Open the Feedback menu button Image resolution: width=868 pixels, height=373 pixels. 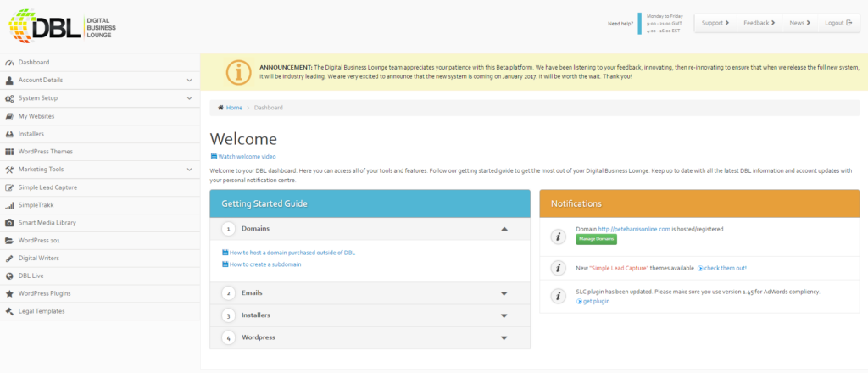click(759, 23)
